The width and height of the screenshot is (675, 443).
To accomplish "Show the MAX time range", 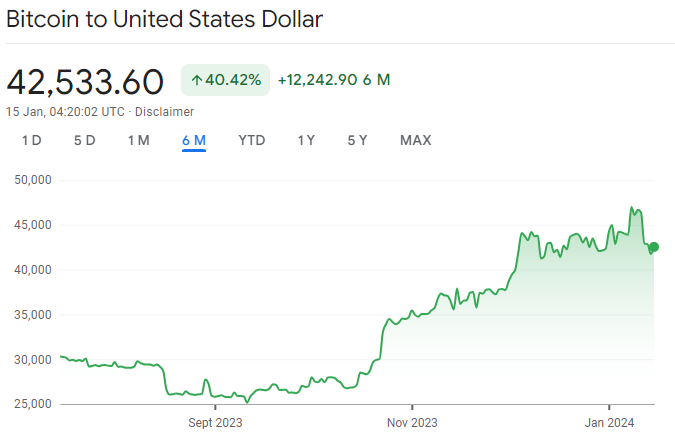I will coord(416,140).
